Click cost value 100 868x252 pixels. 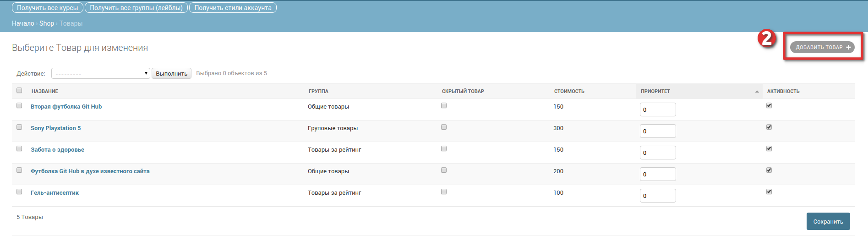tap(558, 193)
